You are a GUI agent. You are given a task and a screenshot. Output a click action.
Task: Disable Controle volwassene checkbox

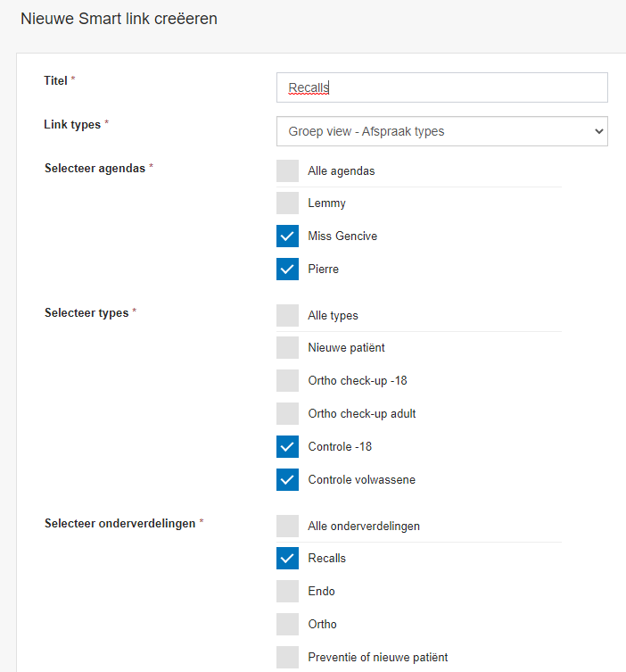[x=287, y=479]
